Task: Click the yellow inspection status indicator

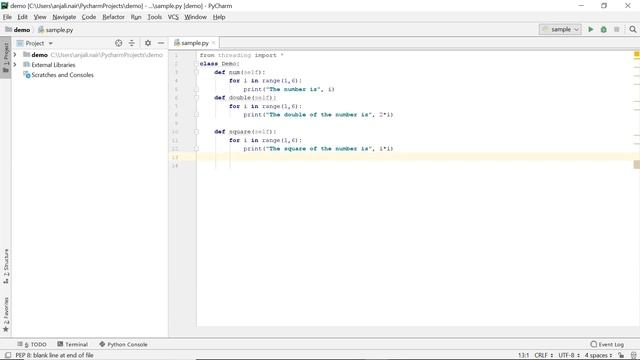Action: pos(636,54)
